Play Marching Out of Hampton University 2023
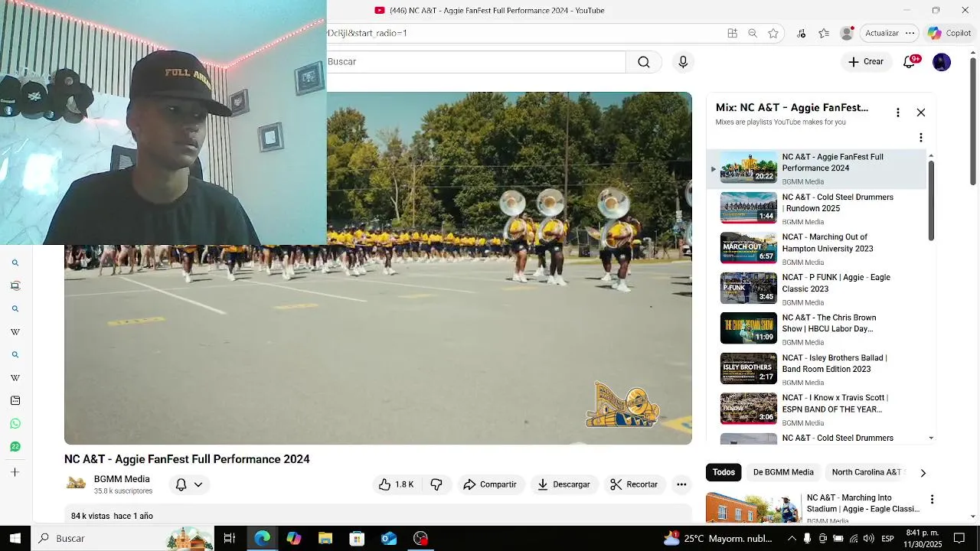This screenshot has height=551, width=980. point(749,247)
